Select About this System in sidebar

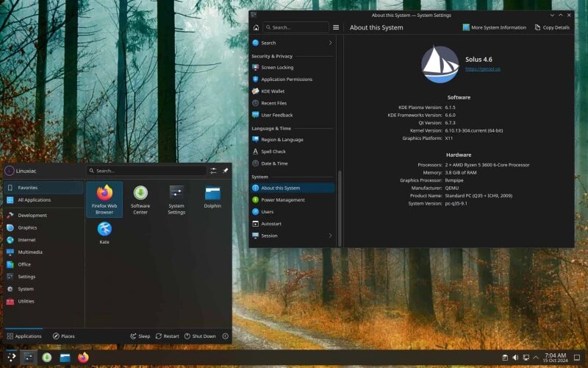[x=293, y=188]
